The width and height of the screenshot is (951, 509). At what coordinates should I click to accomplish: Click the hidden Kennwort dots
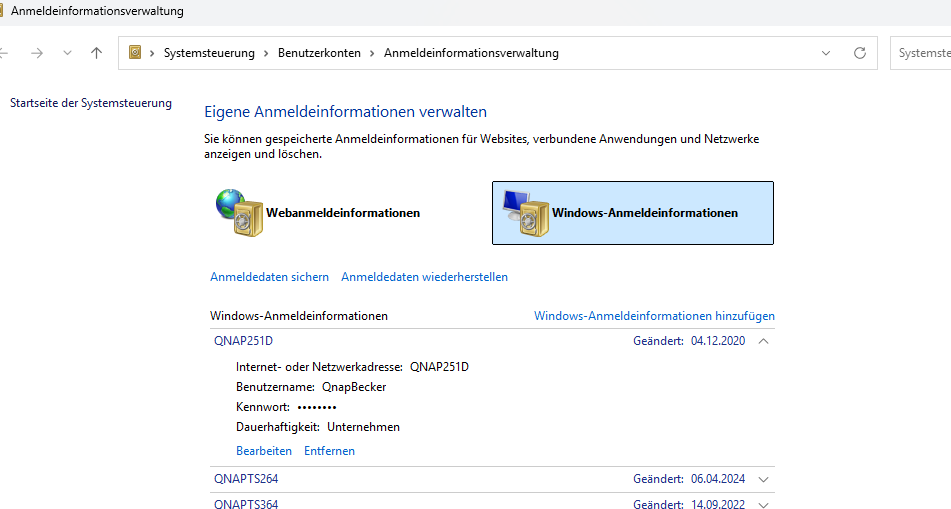[317, 407]
